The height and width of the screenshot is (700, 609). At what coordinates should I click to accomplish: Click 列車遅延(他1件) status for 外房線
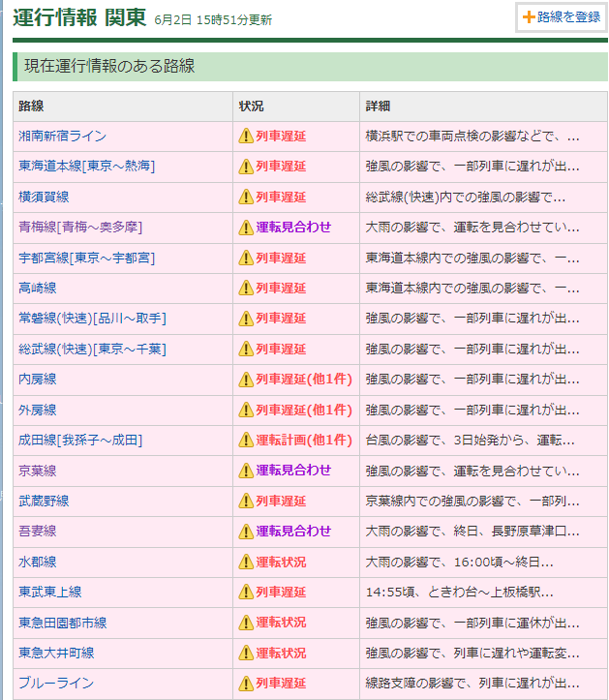point(304,410)
